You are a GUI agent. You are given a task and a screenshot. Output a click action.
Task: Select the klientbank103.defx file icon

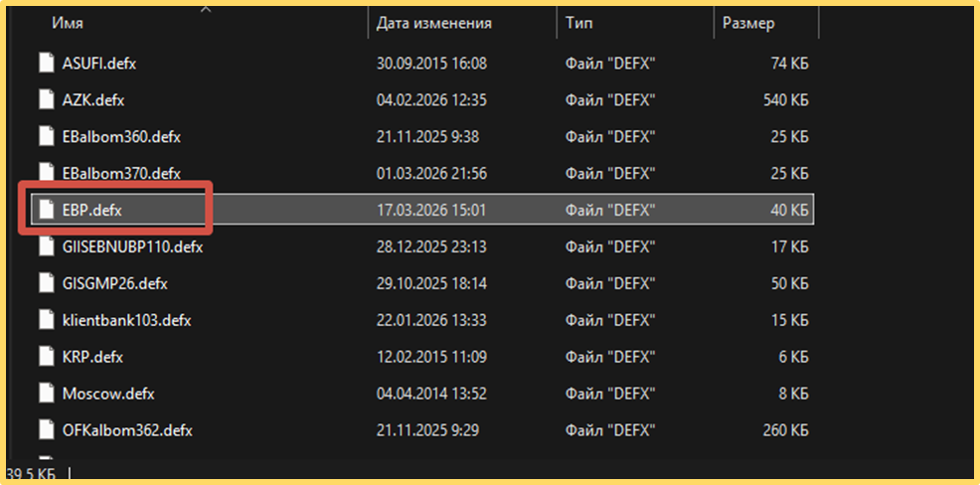tap(47, 321)
